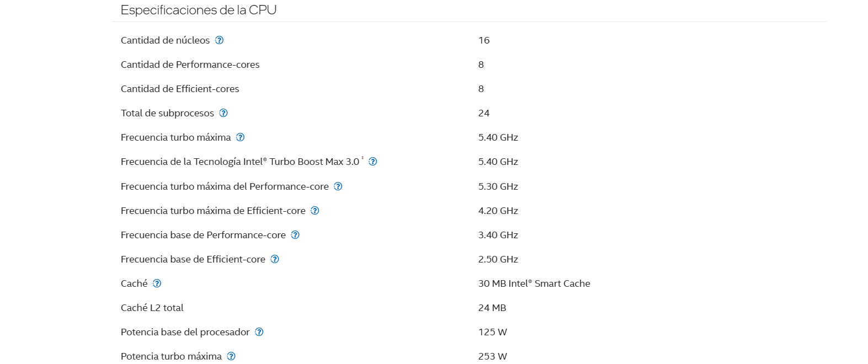868x364 pixels.
Task: Show info for Efficient-core turbo máxima
Action: (x=315, y=211)
